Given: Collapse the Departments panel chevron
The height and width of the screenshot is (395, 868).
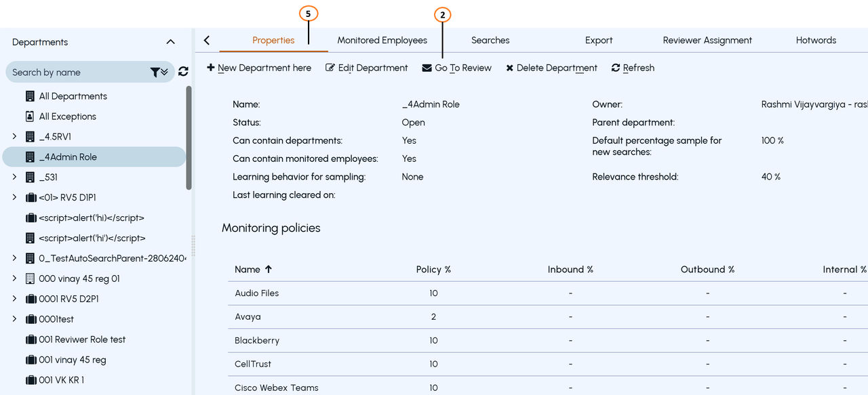Looking at the screenshot, I should (170, 42).
